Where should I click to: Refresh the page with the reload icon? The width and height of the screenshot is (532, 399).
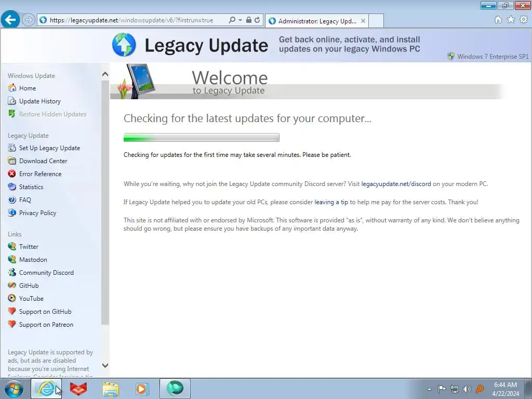tap(258, 20)
